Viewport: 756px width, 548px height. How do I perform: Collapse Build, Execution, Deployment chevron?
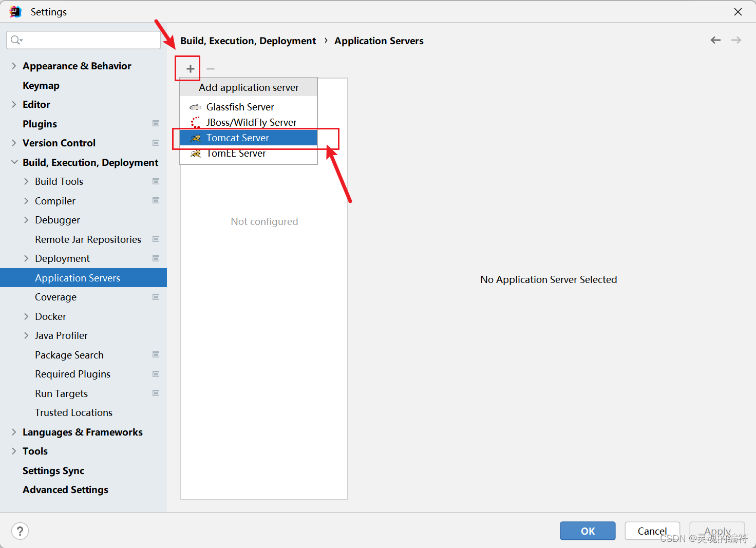14,162
